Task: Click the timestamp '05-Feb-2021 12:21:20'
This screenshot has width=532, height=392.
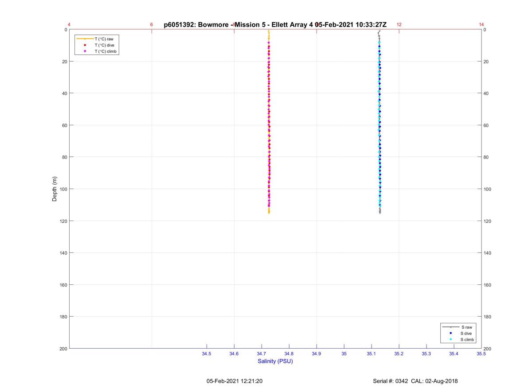Action: (235, 381)
